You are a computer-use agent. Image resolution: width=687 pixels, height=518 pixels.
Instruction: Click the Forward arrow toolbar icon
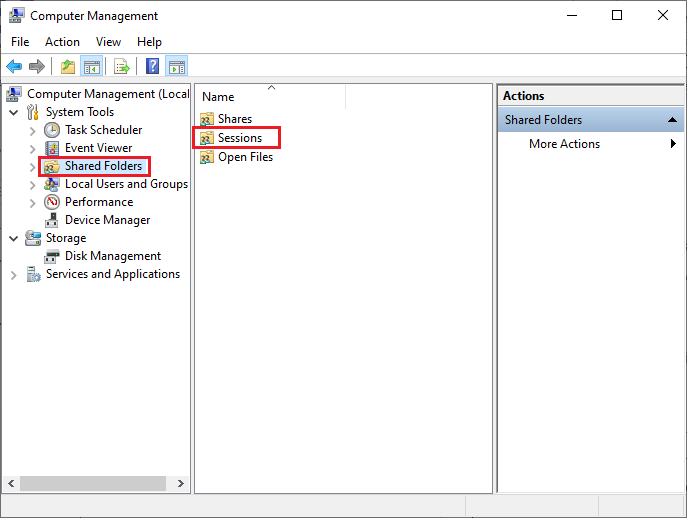tap(37, 67)
